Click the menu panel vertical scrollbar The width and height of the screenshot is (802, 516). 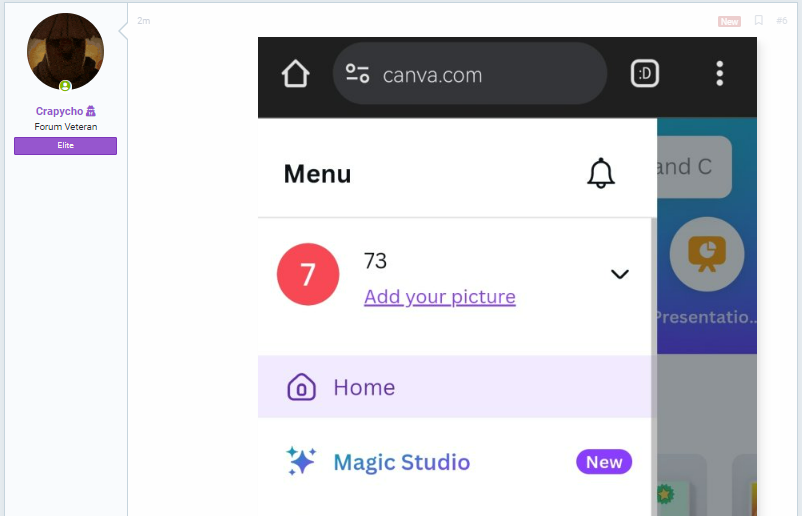(x=654, y=367)
